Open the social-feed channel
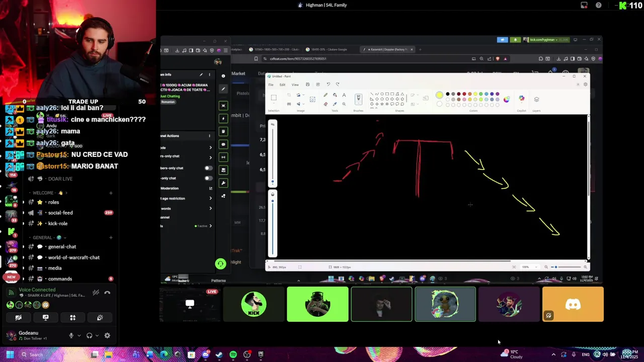Image resolution: width=644 pixels, height=362 pixels. pos(60,213)
